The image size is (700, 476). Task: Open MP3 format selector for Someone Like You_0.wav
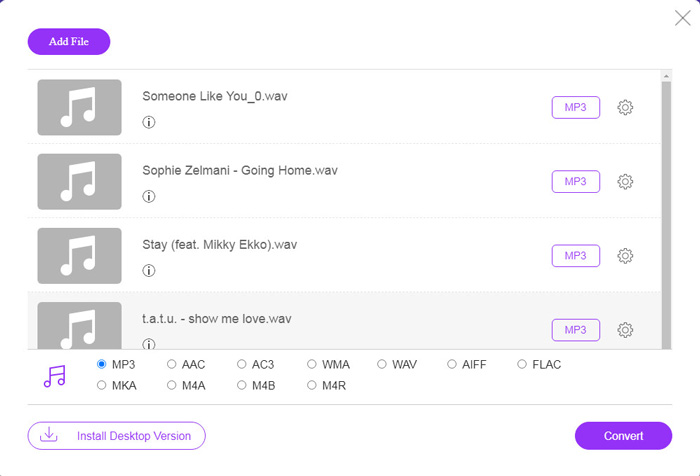point(575,108)
